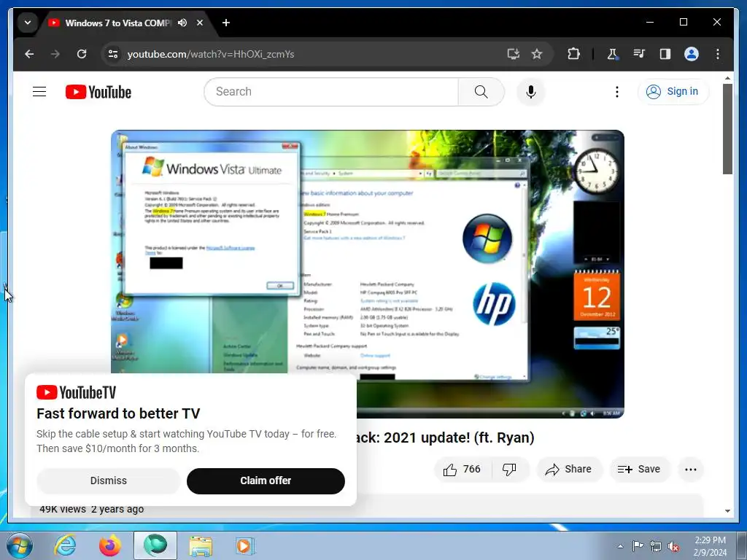
Task: Launch Firefox from taskbar
Action: point(110,545)
